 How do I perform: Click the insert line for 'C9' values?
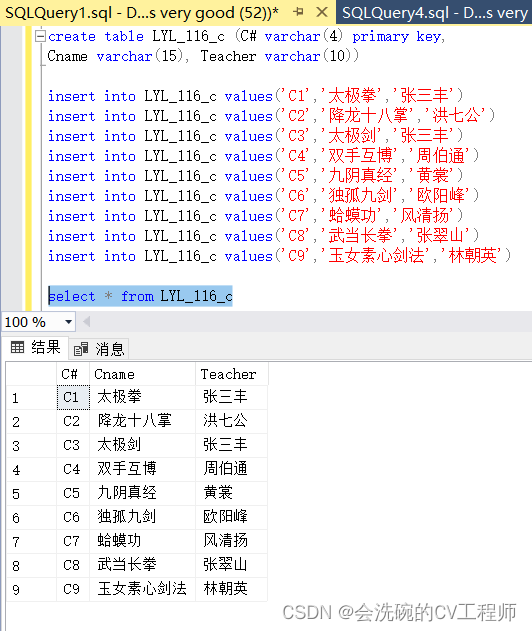click(279, 256)
